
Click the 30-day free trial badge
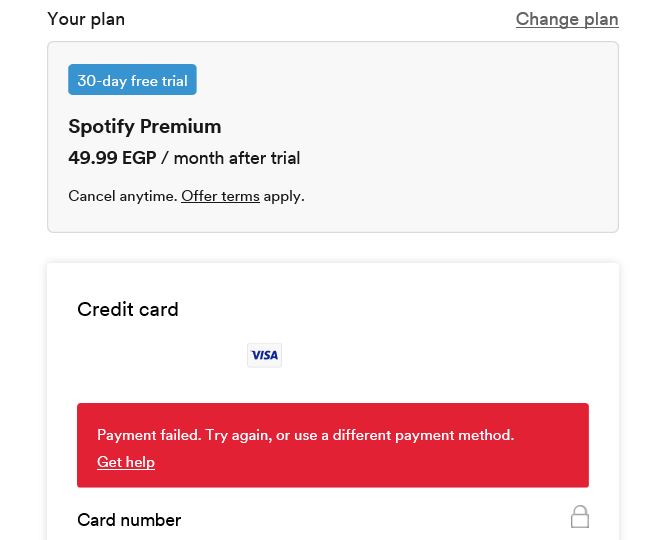[x=132, y=80]
